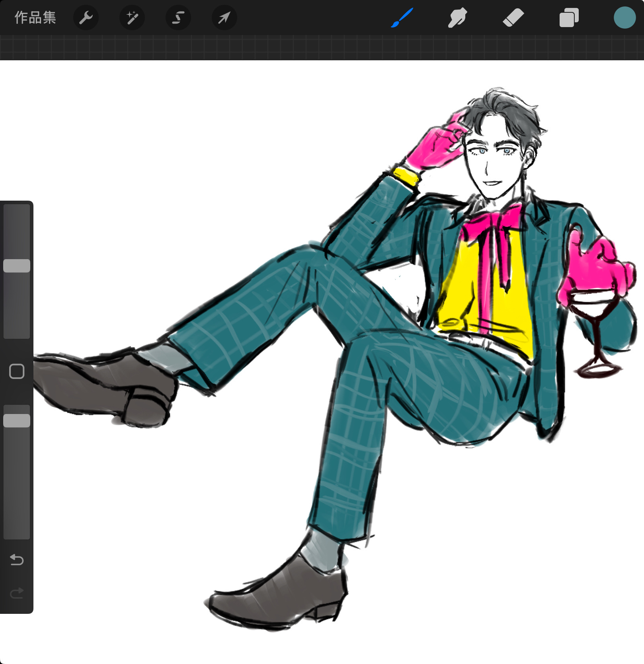Open the Layers panel

click(569, 18)
